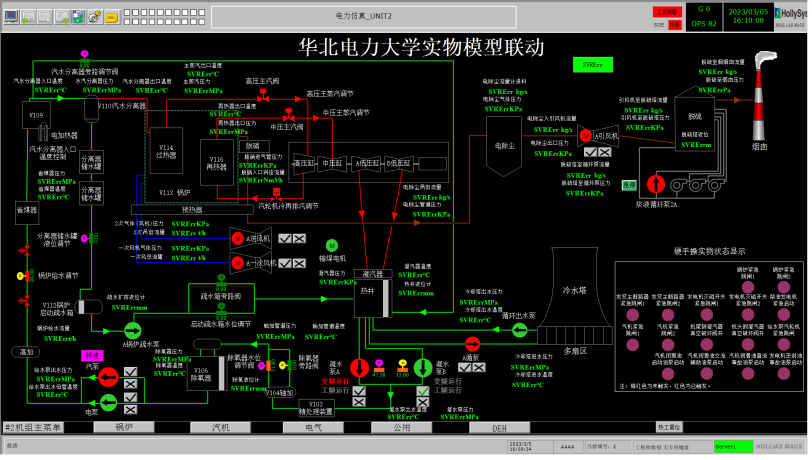
Task: Click the A引风机 fan icon
Action: click(x=587, y=135)
